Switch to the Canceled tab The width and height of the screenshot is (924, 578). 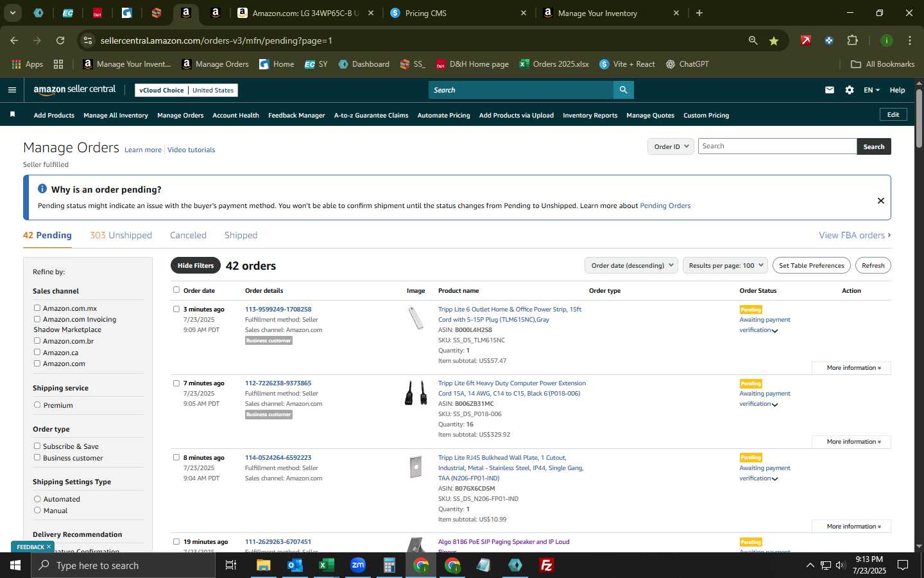pos(188,235)
